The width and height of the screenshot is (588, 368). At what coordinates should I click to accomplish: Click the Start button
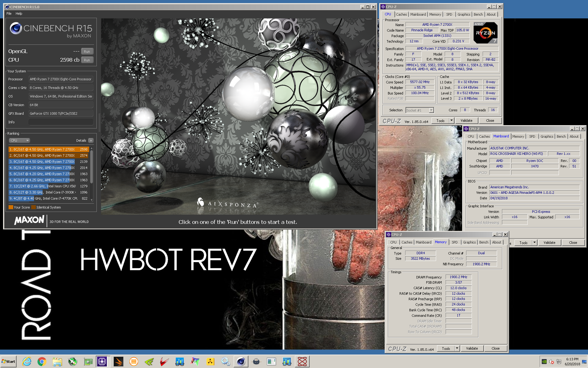coord(9,362)
